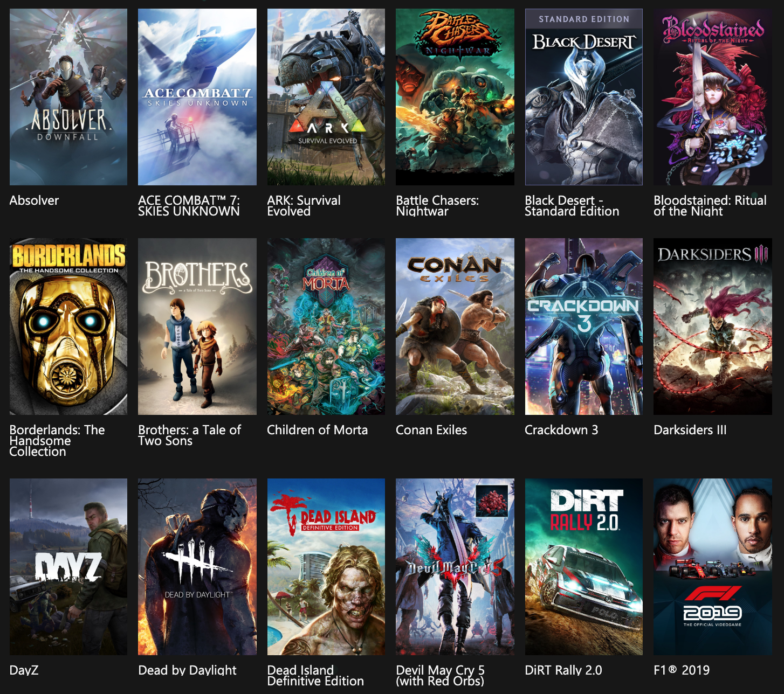
Task: Open the Devil May Cry 5 cover
Action: pyautogui.click(x=455, y=567)
